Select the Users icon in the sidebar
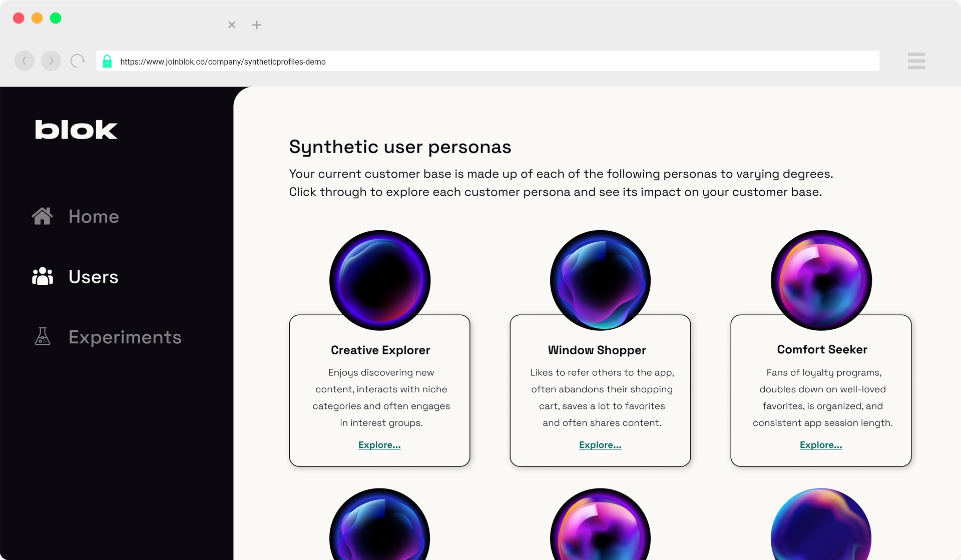Viewport: 961px width, 560px height. coord(43,277)
